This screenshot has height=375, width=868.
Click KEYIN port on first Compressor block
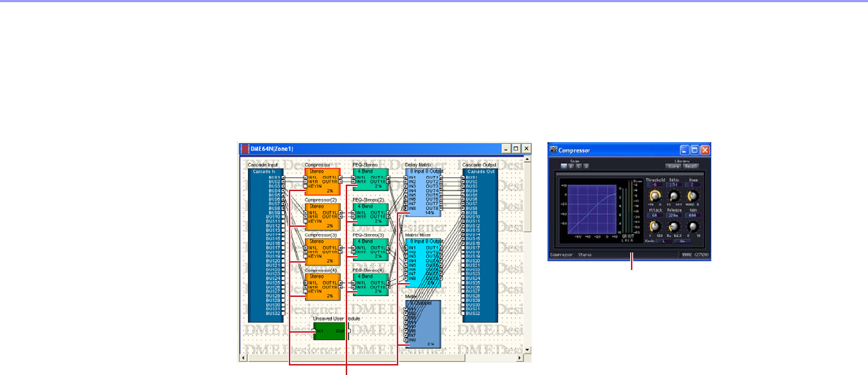(x=306, y=186)
